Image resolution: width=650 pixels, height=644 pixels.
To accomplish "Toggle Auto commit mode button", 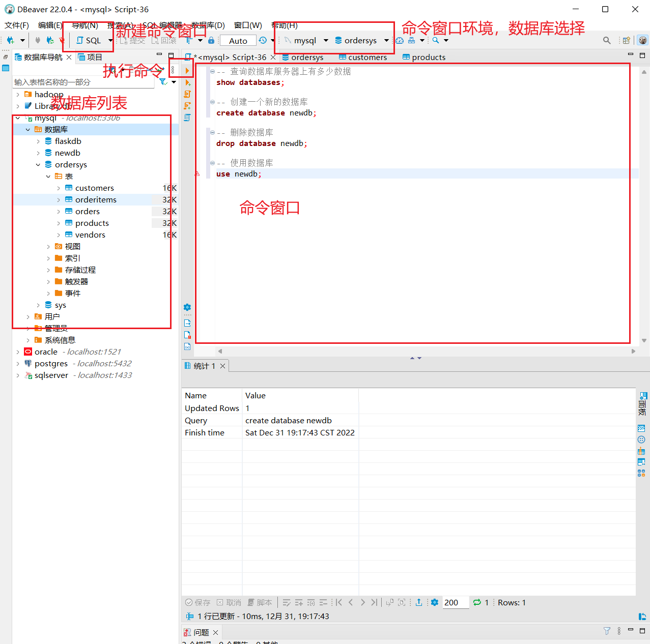I will point(238,41).
